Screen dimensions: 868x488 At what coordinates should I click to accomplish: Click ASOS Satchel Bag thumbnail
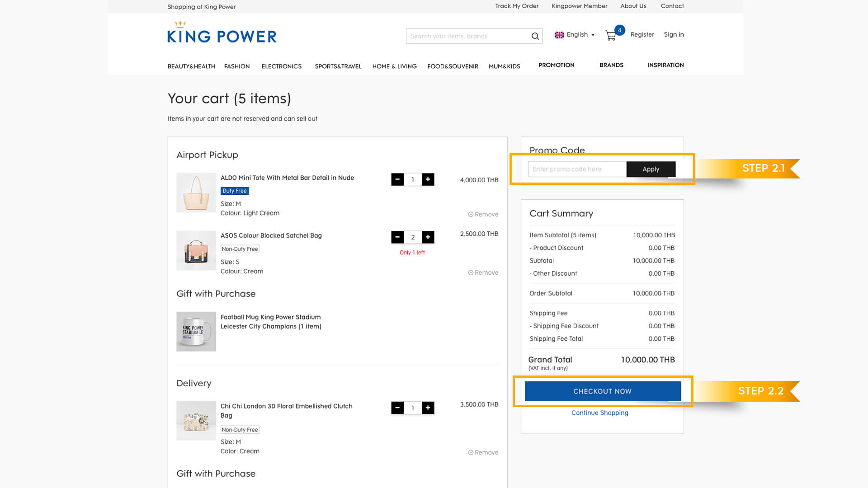(x=196, y=251)
